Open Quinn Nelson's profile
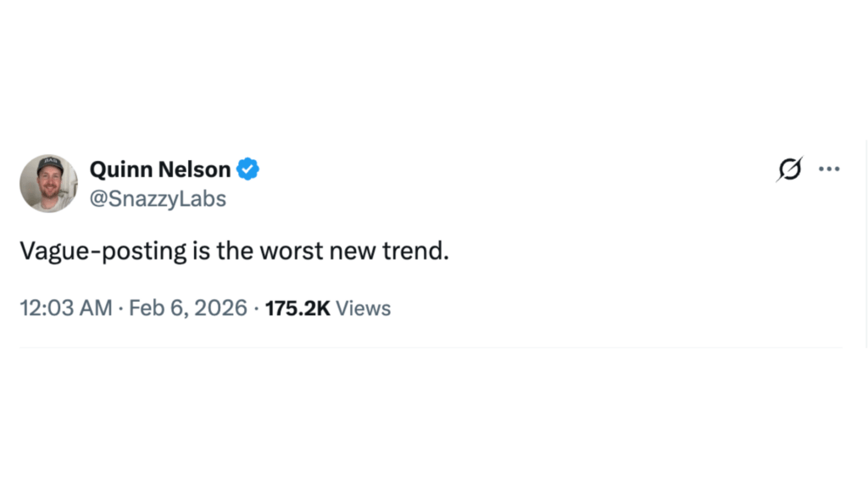This screenshot has width=868, height=488. tap(159, 169)
